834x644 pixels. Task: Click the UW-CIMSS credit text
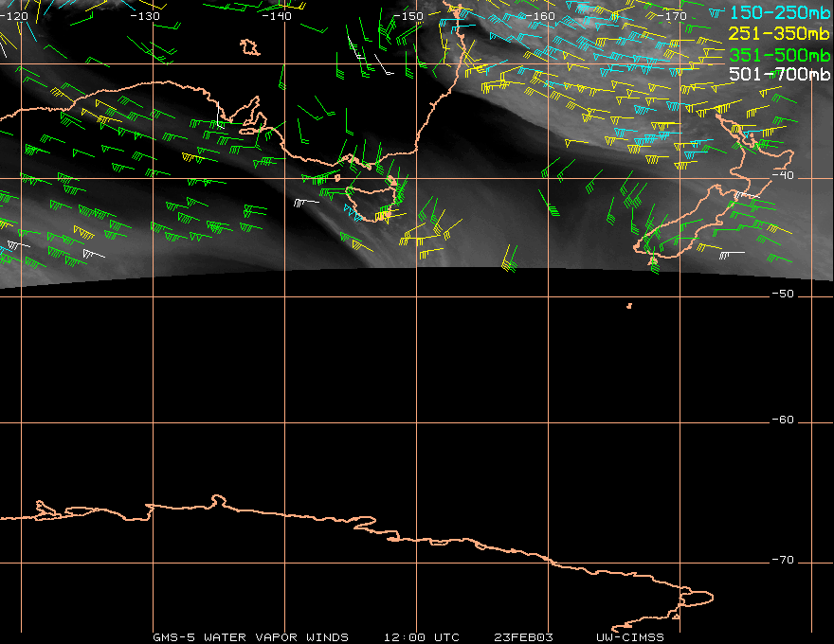tap(630, 637)
